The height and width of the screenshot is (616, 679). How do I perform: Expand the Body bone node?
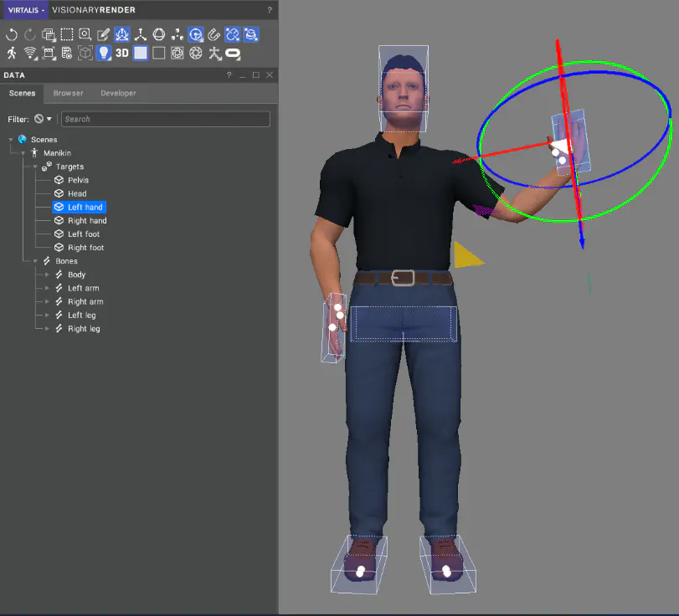pos(47,275)
